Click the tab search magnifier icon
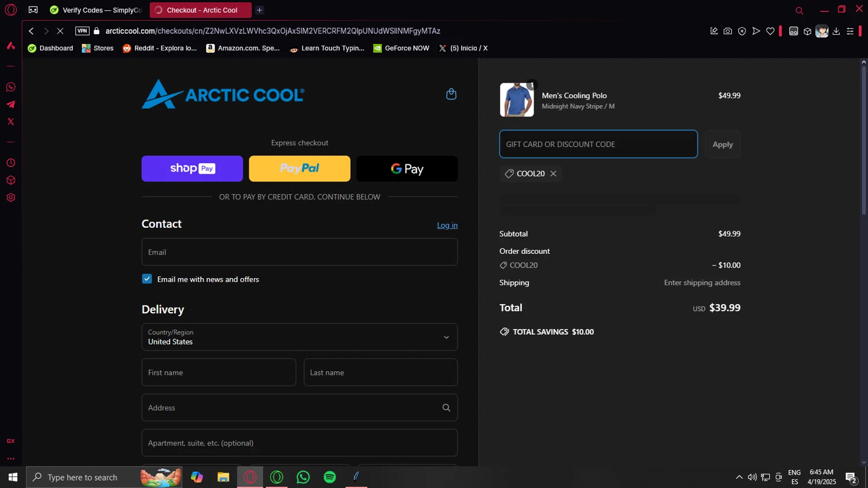Screen dimensions: 868x488 pyautogui.click(x=799, y=10)
